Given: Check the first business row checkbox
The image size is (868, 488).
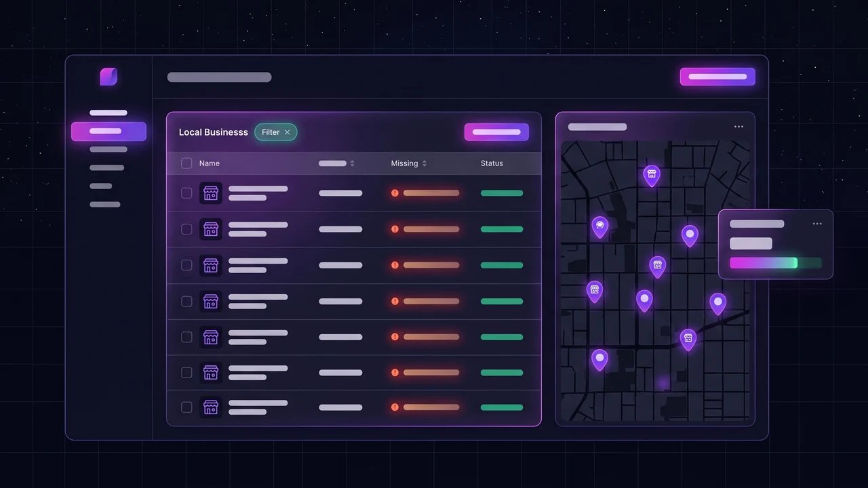Looking at the screenshot, I should [x=186, y=193].
